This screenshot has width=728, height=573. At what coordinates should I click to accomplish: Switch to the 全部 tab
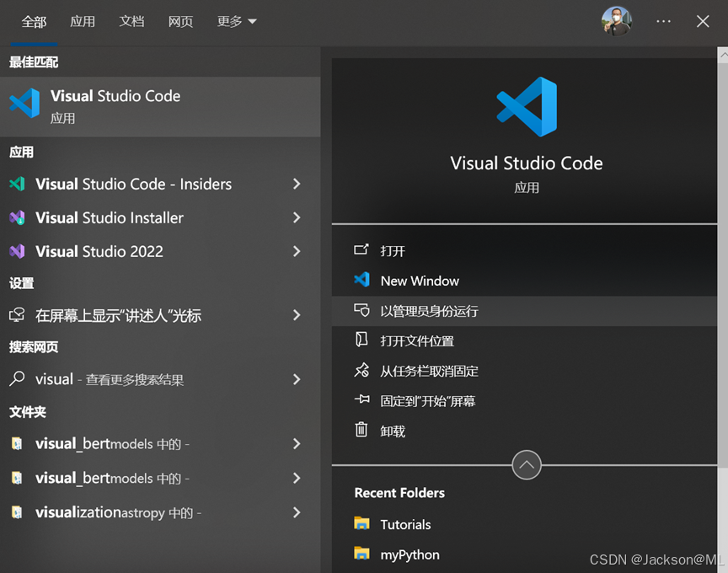tap(34, 21)
